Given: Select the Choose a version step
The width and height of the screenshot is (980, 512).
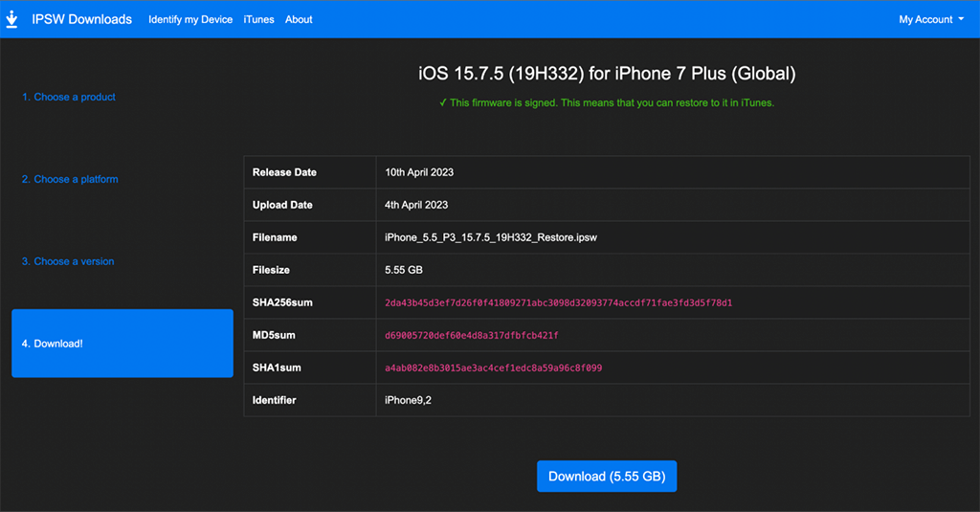Looking at the screenshot, I should (x=68, y=261).
